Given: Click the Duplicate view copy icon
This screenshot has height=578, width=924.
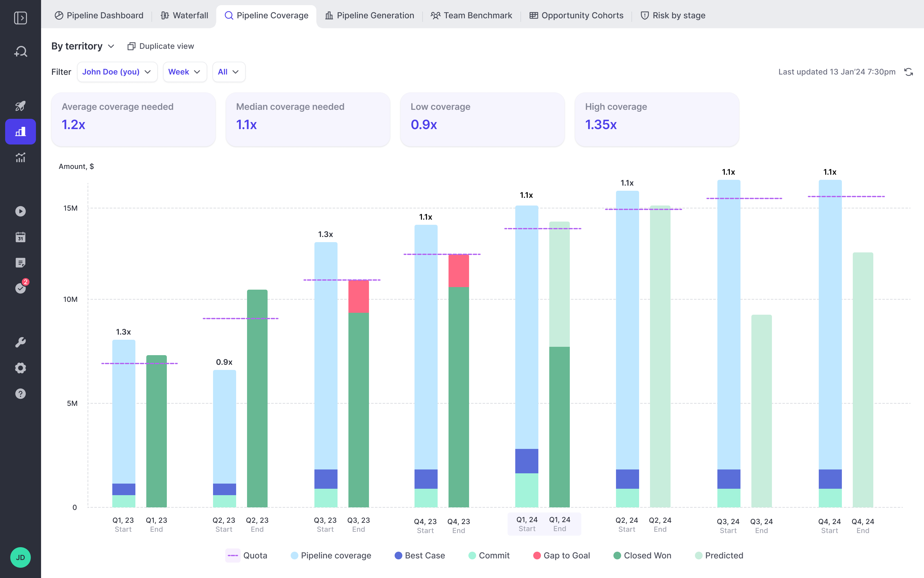Looking at the screenshot, I should coord(131,46).
